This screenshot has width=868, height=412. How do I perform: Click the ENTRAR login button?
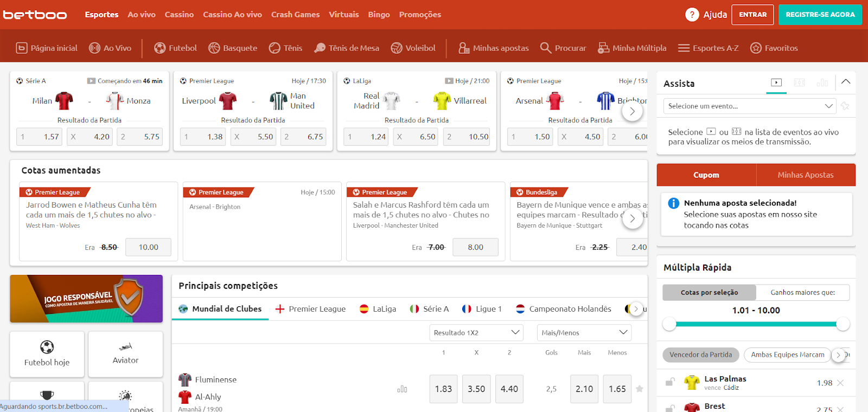pyautogui.click(x=752, y=15)
